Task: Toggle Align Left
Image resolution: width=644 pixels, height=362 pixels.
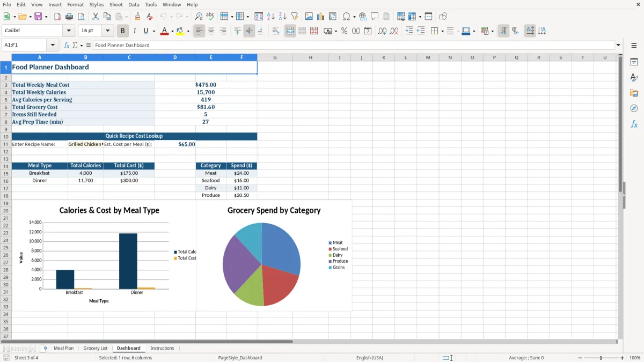Action: [x=199, y=31]
